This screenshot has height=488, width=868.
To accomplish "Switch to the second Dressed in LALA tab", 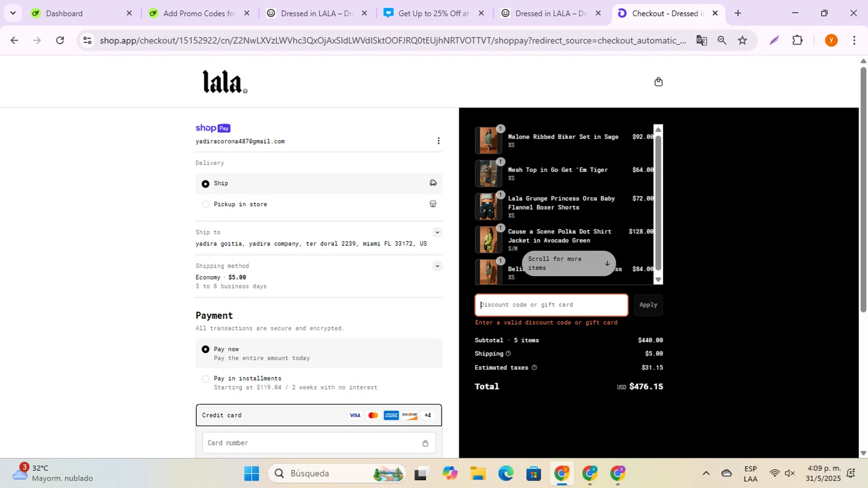I will (551, 13).
